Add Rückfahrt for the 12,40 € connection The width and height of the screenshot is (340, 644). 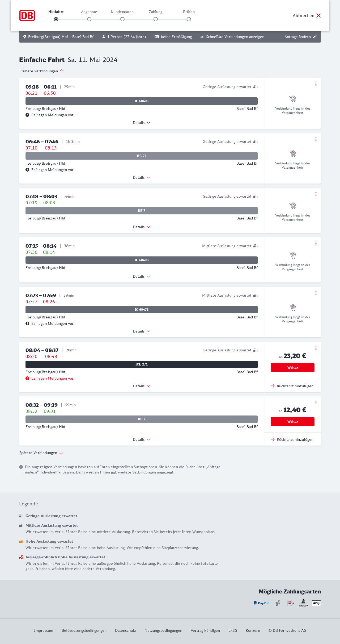click(292, 439)
